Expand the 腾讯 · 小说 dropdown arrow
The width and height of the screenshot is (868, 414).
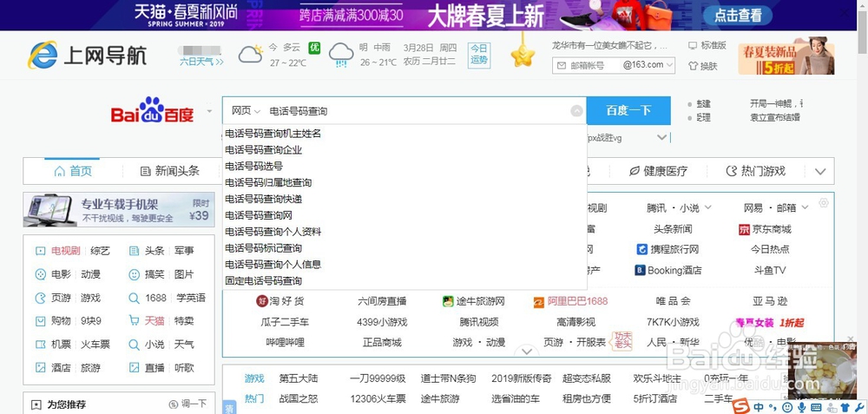click(707, 207)
